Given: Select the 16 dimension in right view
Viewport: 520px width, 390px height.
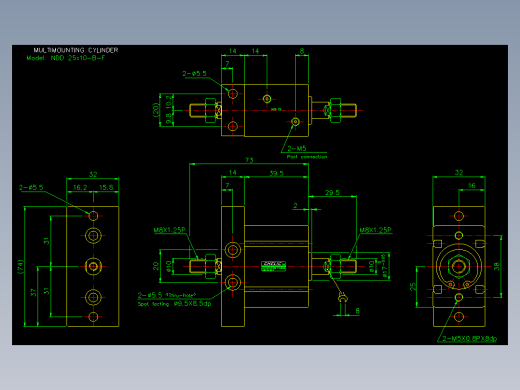Looking at the screenshot, I should 472,186.
